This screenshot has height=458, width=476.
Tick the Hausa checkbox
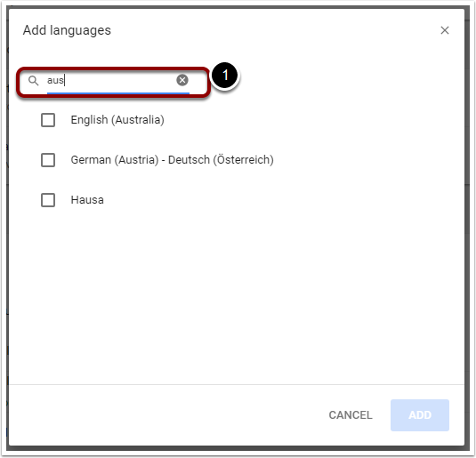(x=48, y=200)
